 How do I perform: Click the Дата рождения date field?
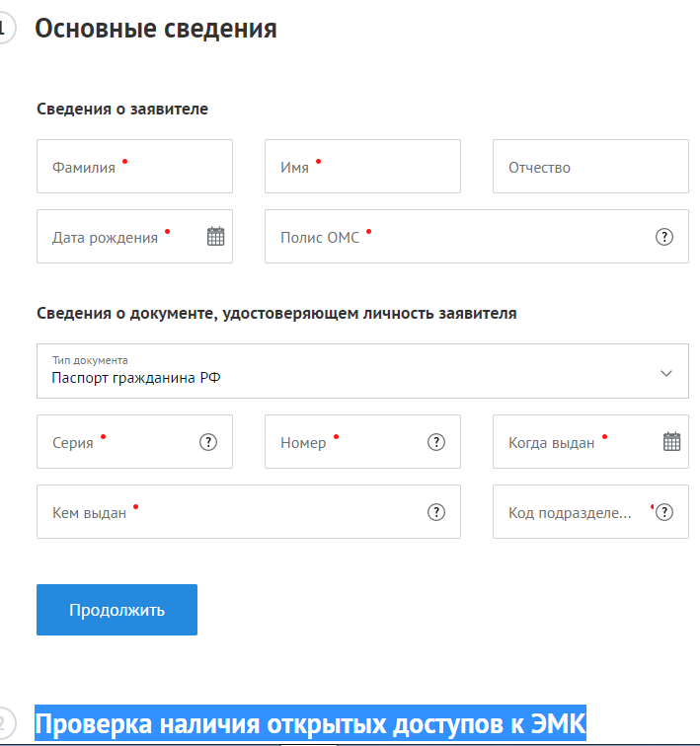click(x=118, y=237)
